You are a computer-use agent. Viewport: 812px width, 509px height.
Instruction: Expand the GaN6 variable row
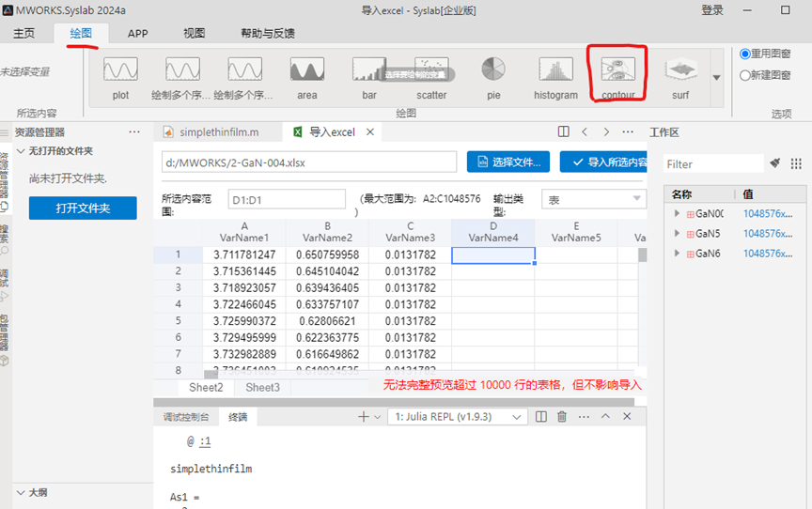coord(677,253)
